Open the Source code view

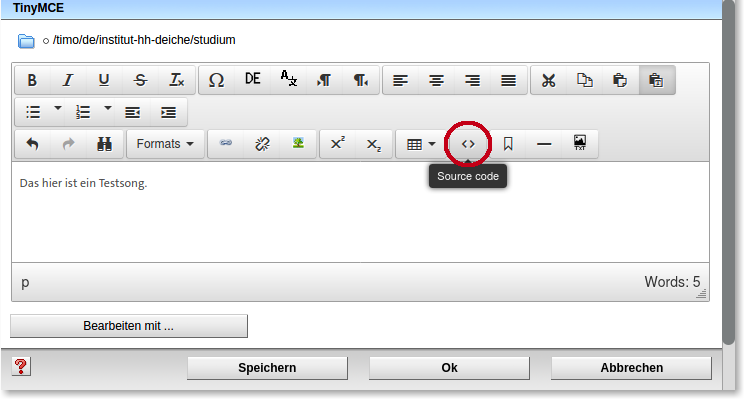click(x=468, y=144)
